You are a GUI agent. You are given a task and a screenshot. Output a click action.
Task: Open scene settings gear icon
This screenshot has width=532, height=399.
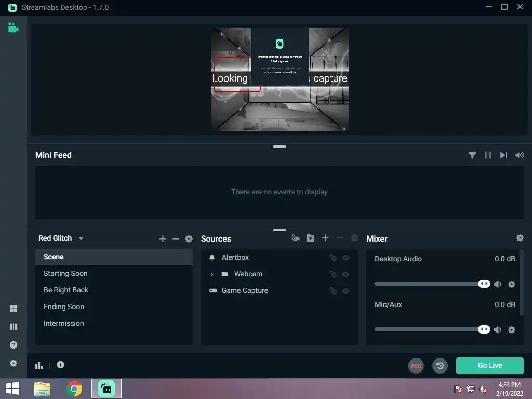[189, 238]
